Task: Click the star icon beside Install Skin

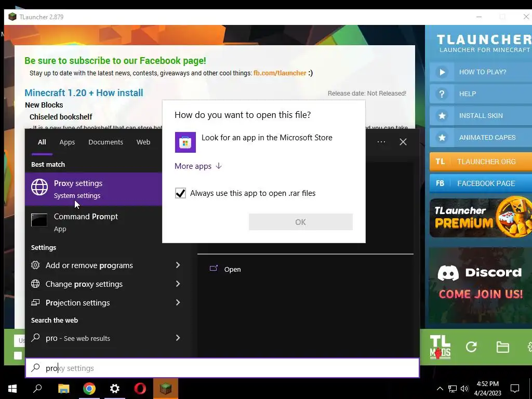Action: (442, 116)
